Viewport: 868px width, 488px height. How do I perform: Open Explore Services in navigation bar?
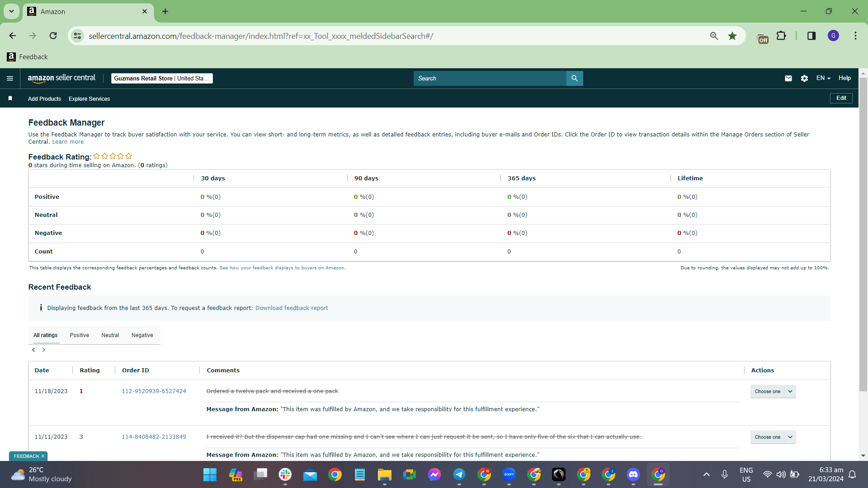pos(90,99)
